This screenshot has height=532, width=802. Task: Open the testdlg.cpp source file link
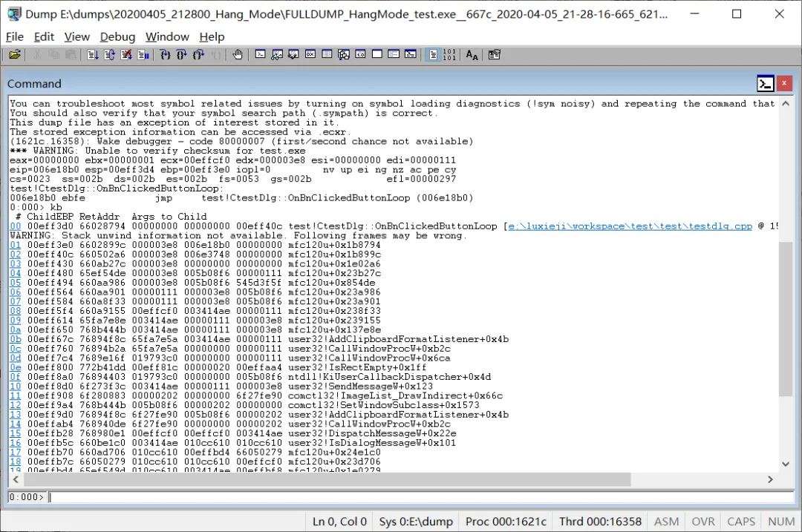(x=630, y=226)
